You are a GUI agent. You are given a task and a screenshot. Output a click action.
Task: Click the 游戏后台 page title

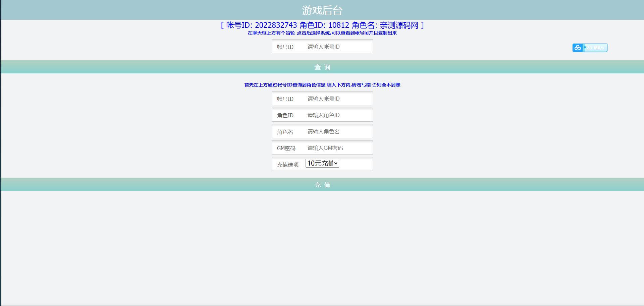click(322, 10)
